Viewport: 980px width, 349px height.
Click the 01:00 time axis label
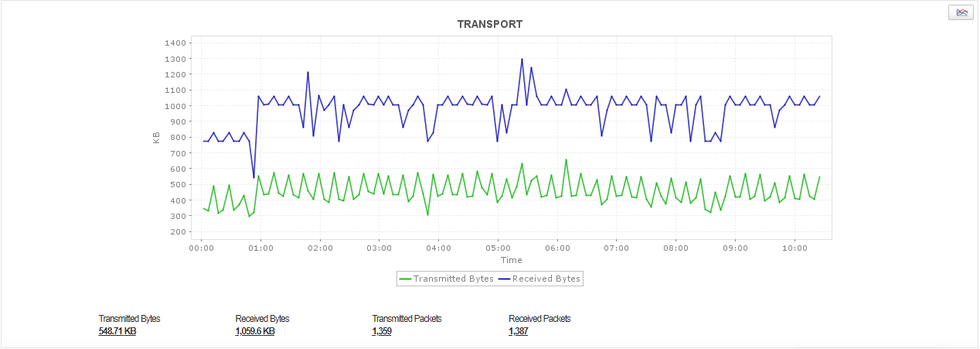(260, 248)
